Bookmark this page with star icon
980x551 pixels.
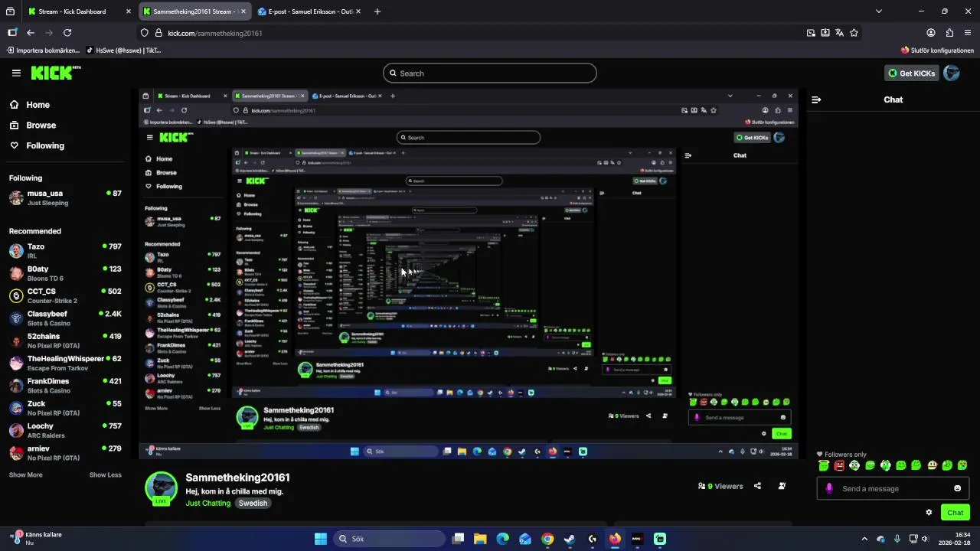click(x=854, y=33)
